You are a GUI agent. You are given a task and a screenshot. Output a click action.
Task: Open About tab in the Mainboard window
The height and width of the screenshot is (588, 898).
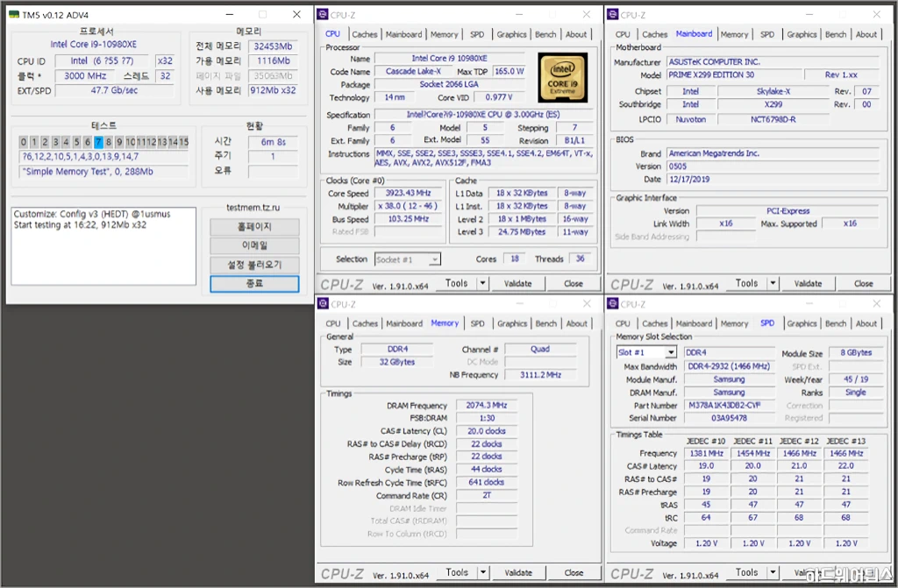(866, 35)
